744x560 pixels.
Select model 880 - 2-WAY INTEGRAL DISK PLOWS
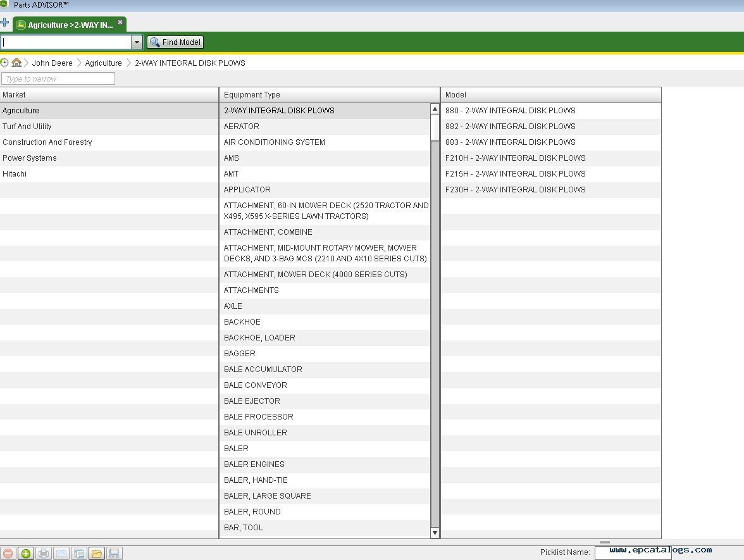pos(510,110)
